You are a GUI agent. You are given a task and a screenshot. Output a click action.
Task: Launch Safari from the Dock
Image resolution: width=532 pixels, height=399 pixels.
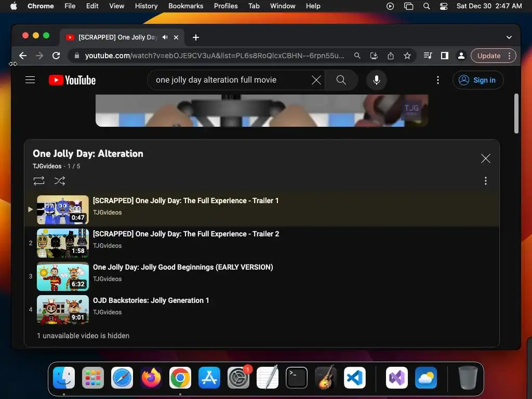coord(122,378)
